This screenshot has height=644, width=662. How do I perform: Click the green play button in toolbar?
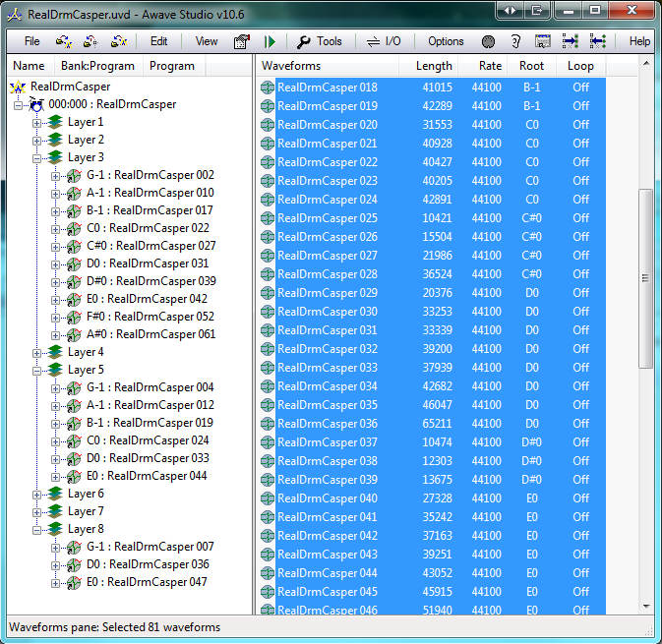(x=270, y=41)
